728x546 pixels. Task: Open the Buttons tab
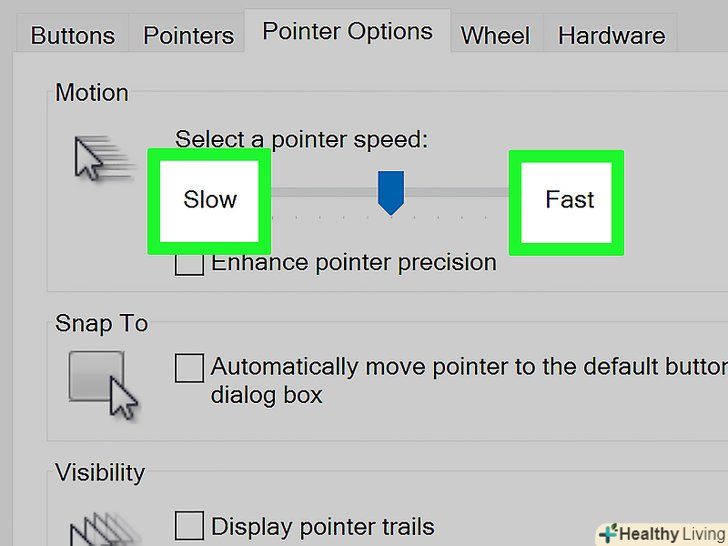click(x=73, y=36)
